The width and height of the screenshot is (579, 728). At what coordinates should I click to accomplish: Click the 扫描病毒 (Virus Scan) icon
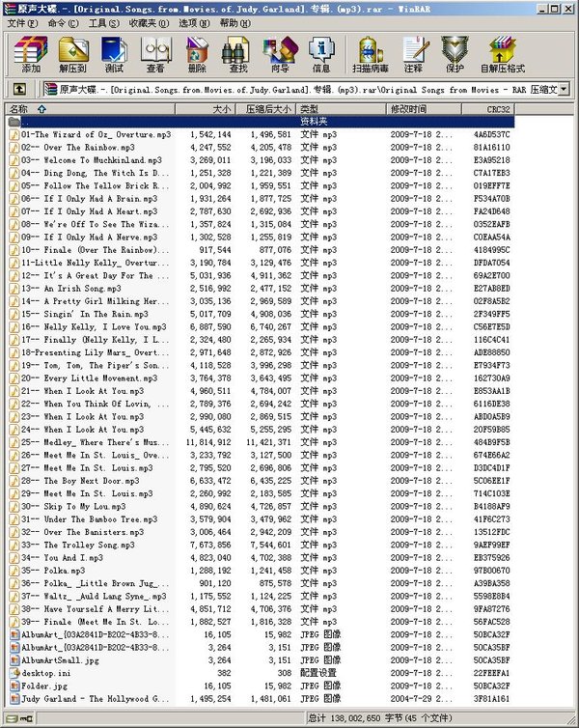[x=370, y=54]
